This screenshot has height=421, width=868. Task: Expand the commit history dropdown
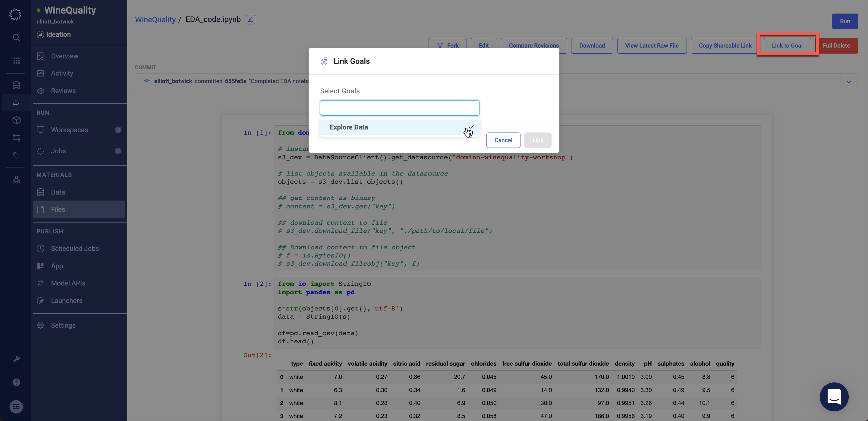[x=848, y=82]
